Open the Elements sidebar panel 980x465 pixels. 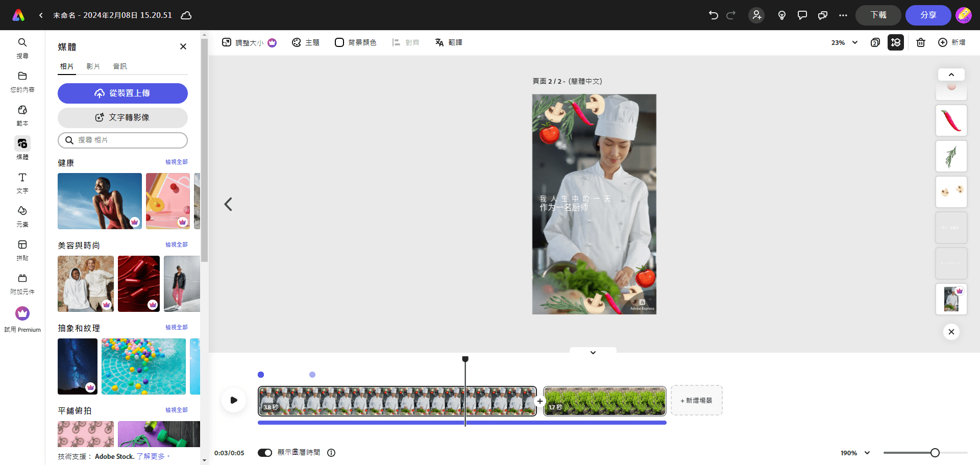[22, 216]
